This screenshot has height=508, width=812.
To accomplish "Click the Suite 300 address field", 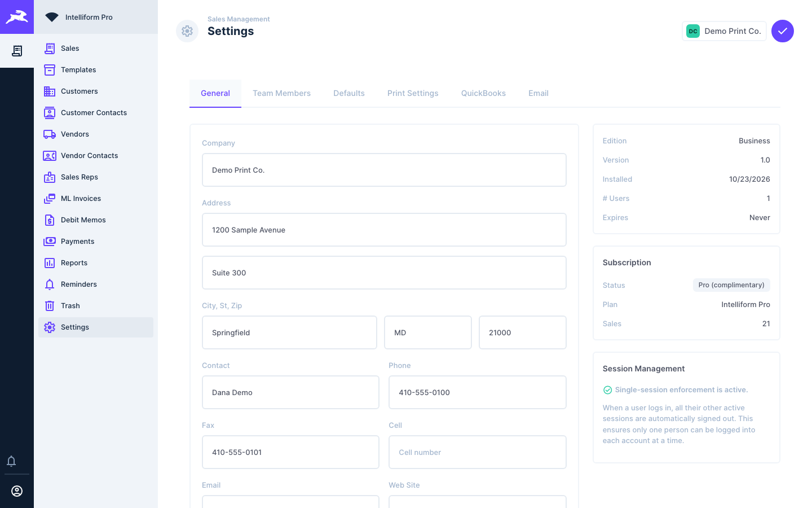I will coord(384,273).
